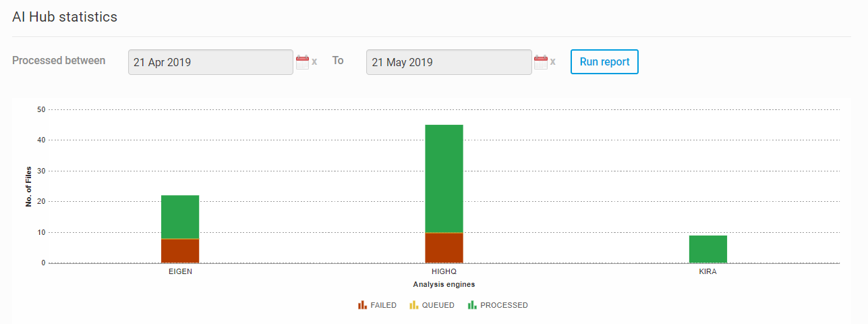Viewport: 868px width, 324px height.
Task: Toggle FAILED series via legend label
Action: (383, 305)
